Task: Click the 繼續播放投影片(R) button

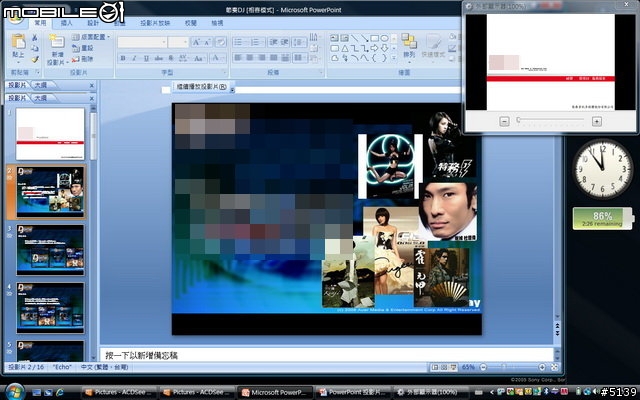Action: coord(201,87)
